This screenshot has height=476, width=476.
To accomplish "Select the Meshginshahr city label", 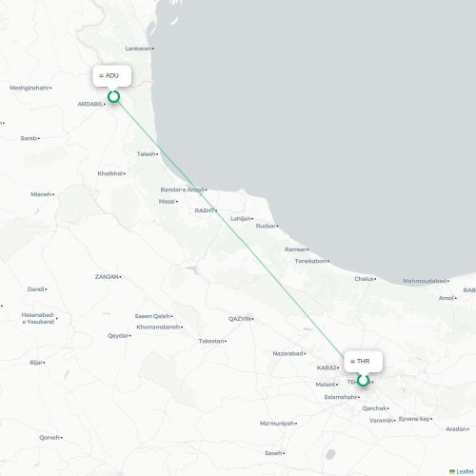I will 30,88.
